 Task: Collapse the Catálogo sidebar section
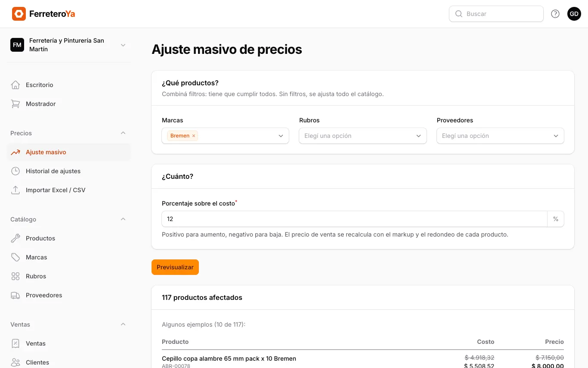(123, 219)
